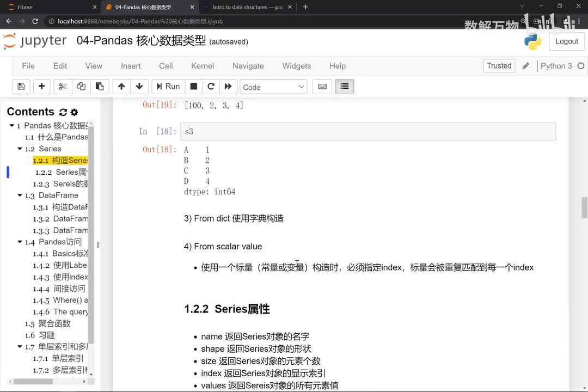
Task: Collapse the 1.7 单层索引 tree node
Action: [20, 347]
